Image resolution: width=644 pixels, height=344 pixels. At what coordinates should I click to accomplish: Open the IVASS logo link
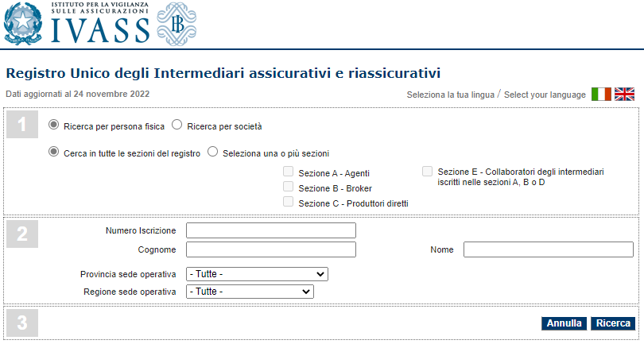click(x=100, y=22)
